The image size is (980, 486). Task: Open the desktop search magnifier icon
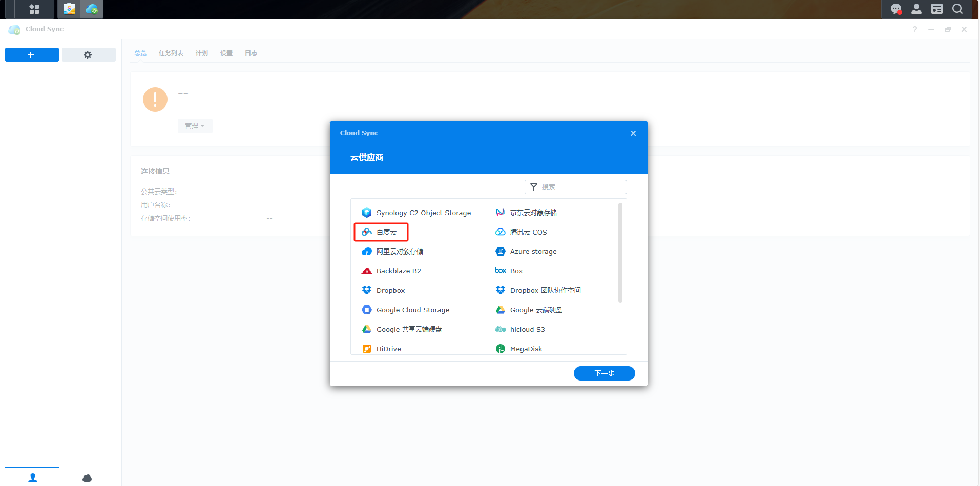(957, 9)
